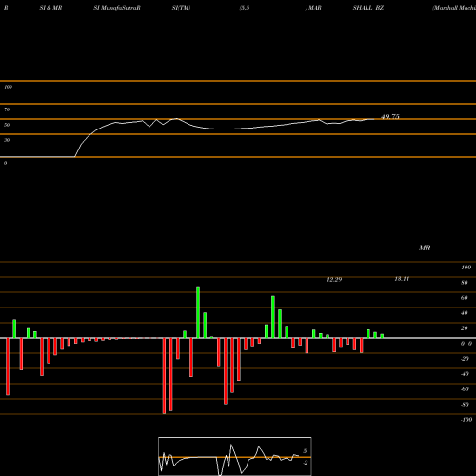
Task: Click the -80 label on MR right axis
Action: click(465, 405)
